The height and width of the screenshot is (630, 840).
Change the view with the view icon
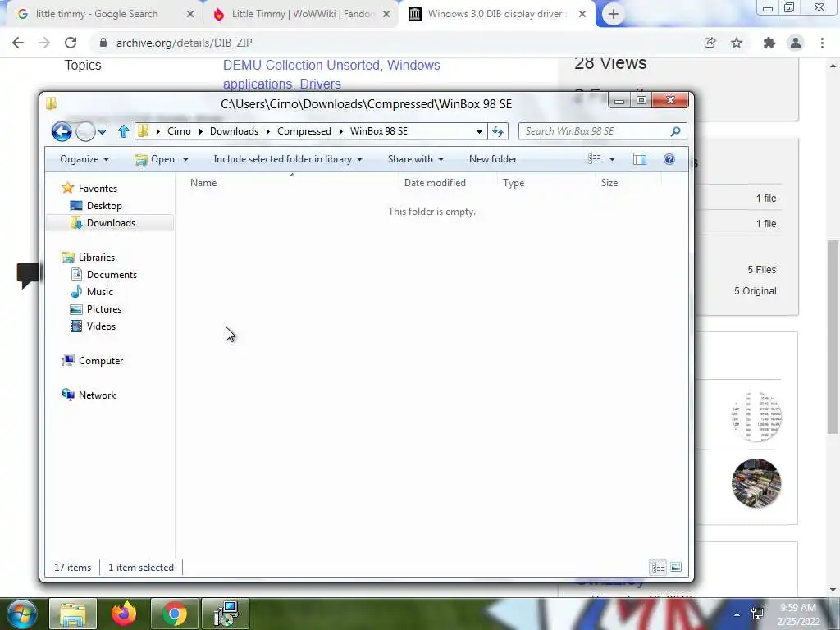594,159
